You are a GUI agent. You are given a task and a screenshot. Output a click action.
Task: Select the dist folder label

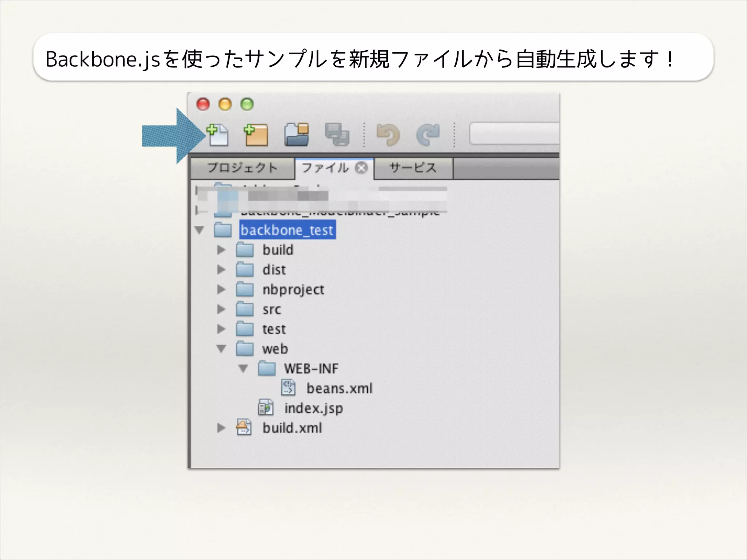[x=274, y=269]
